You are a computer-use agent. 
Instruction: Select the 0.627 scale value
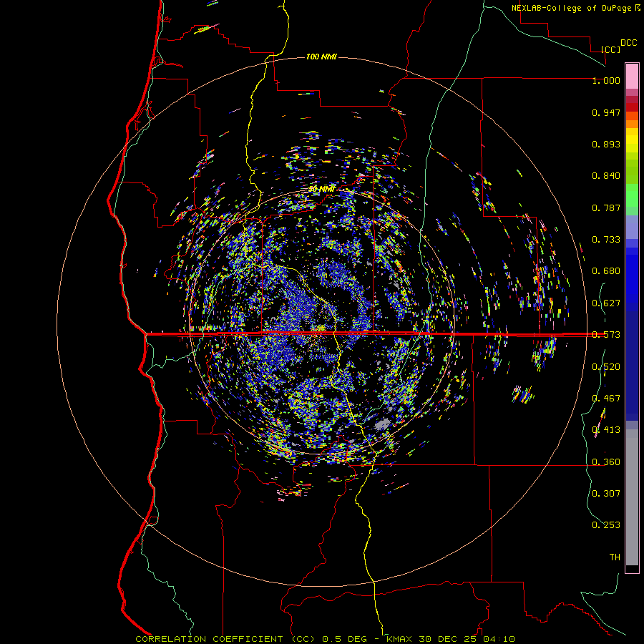[x=606, y=303]
